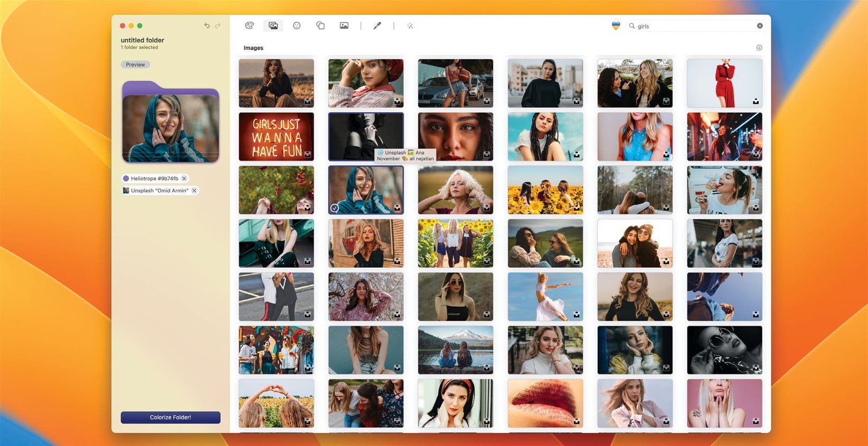Image resolution: width=868 pixels, height=446 pixels.
Task: Select the two friends hugging on beach thumbnail
Action: 635,243
